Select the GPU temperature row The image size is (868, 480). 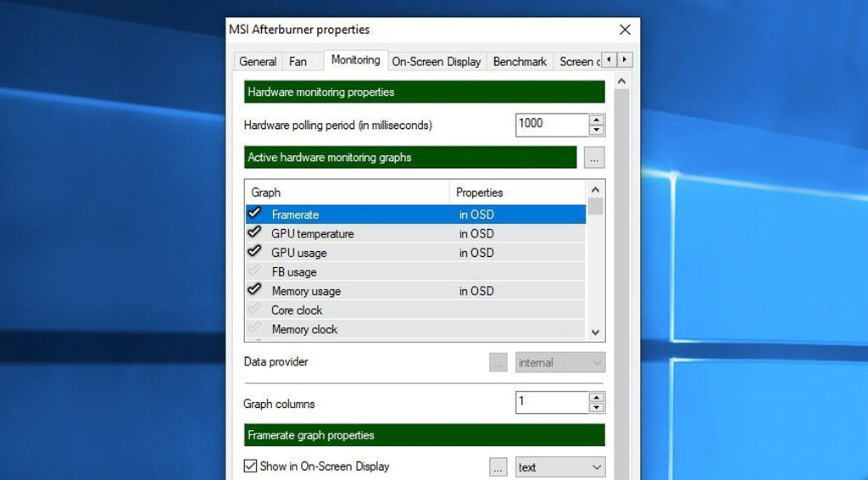[415, 233]
